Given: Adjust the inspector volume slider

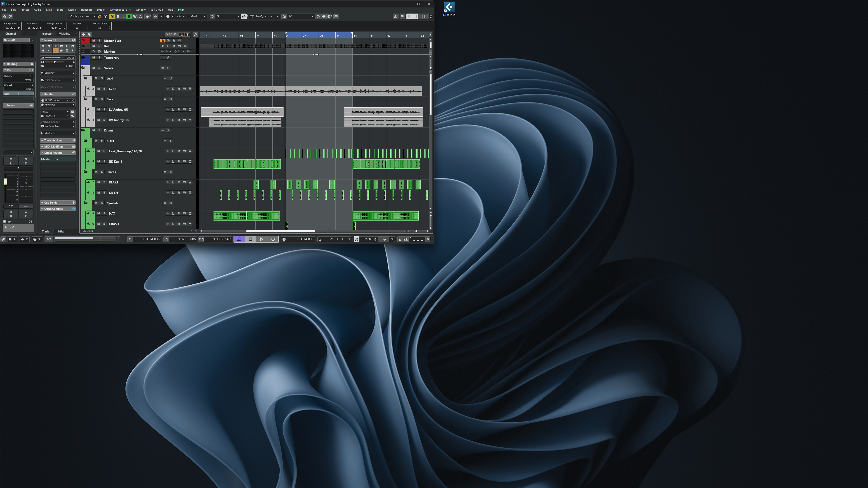Looking at the screenshot, I should 59,58.
